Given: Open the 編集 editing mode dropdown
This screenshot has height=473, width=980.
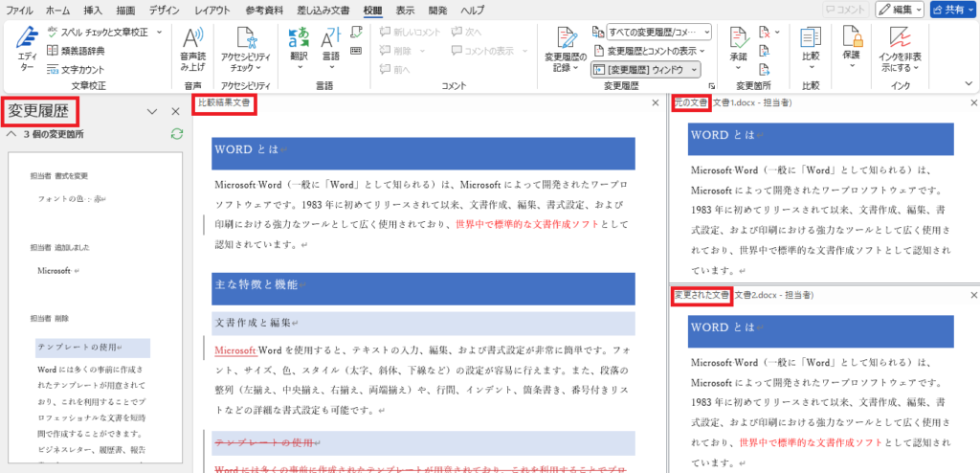Looking at the screenshot, I should point(901,10).
